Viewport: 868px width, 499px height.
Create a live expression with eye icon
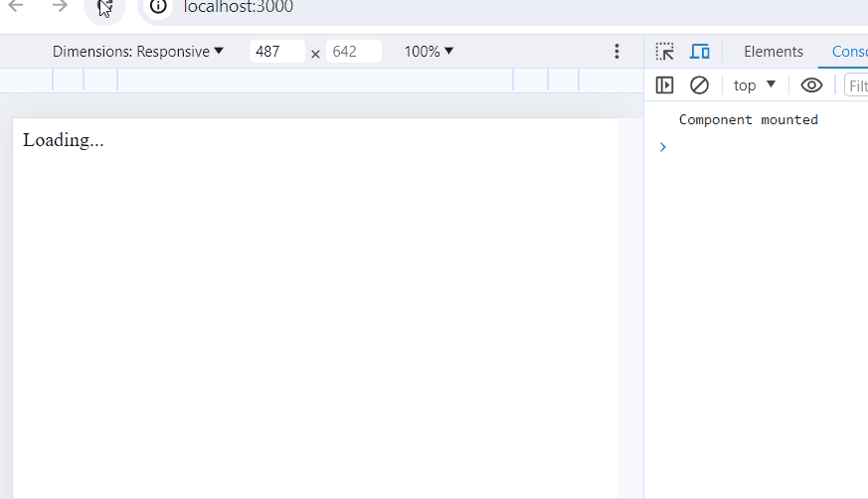(811, 85)
